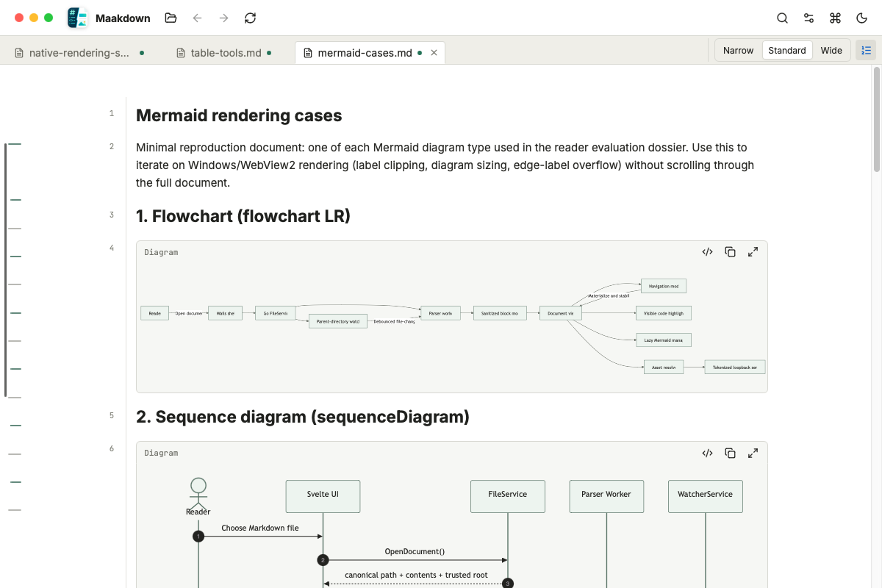Click the Choose Markdown file message label
Viewport: 882px width, 588px height.
pyautogui.click(x=260, y=528)
